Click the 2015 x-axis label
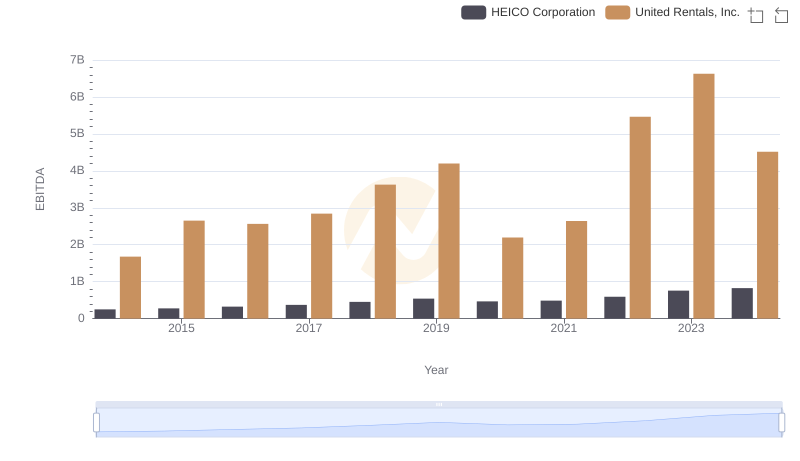Screen dimensions: 800x461 coord(181,328)
